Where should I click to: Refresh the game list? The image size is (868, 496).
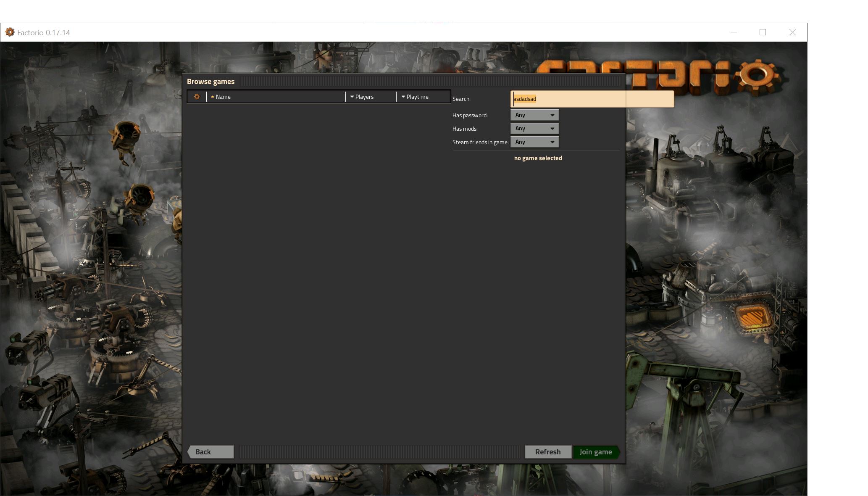548,452
